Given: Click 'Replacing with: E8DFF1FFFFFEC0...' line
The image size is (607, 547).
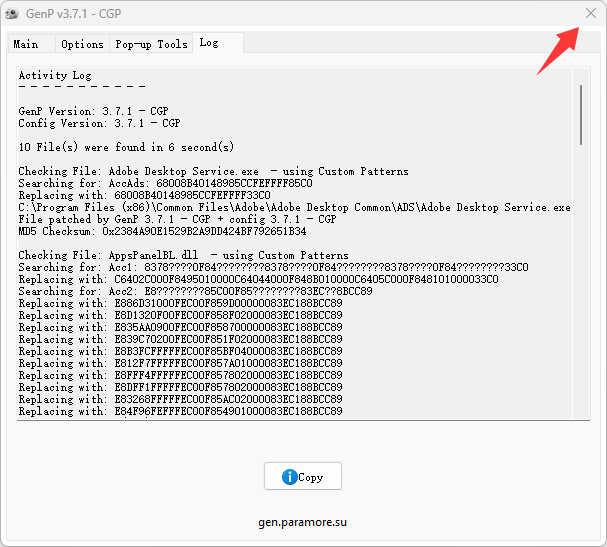Looking at the screenshot, I should tap(180, 387).
